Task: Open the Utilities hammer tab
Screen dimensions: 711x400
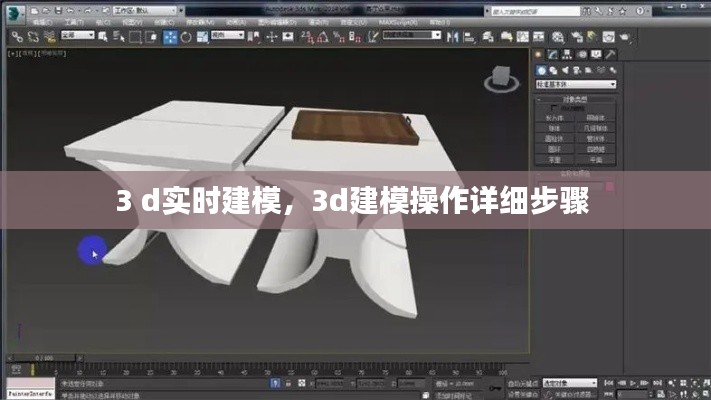Action: [x=609, y=54]
